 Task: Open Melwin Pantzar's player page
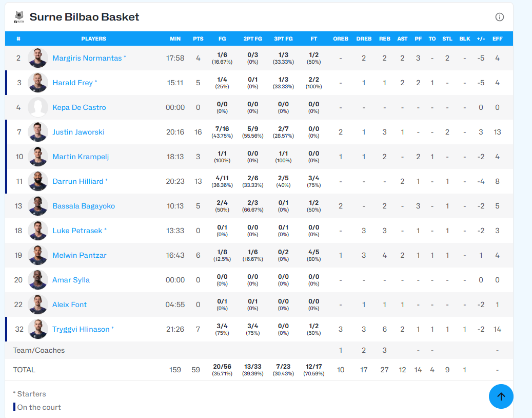(x=80, y=255)
